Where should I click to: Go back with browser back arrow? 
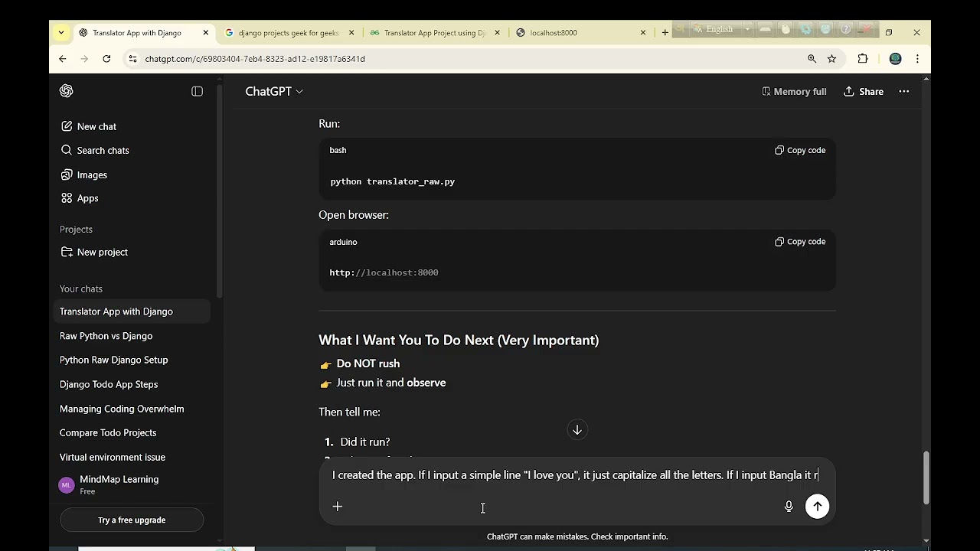coord(63,58)
